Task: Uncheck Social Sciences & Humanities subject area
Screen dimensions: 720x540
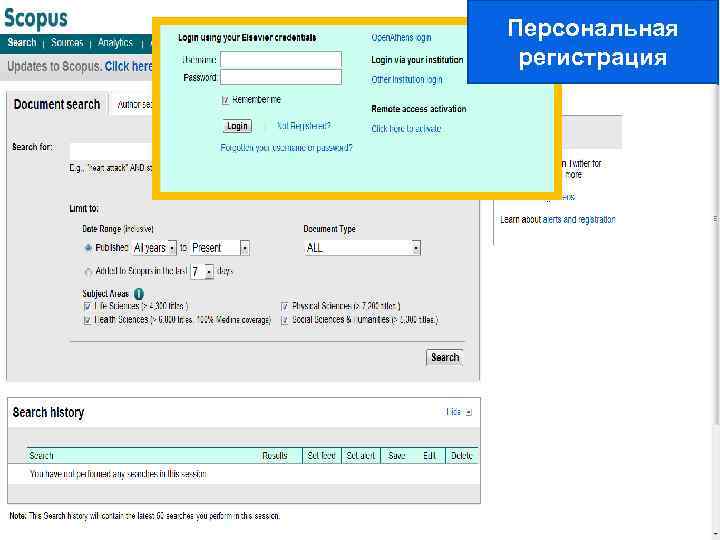Action: (x=285, y=320)
